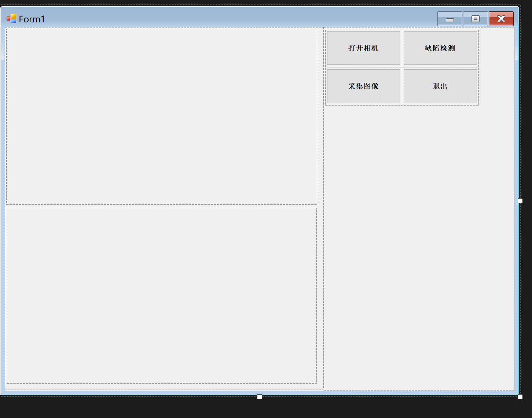Close the Form1 window
The height and width of the screenshot is (418, 532).
(x=501, y=19)
